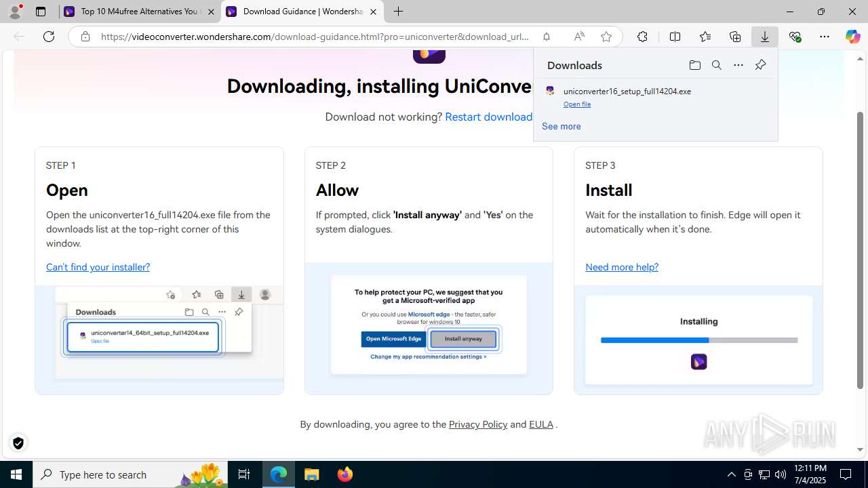Open the Favorites list icon
Image resolution: width=868 pixels, height=488 pixels.
point(705,37)
